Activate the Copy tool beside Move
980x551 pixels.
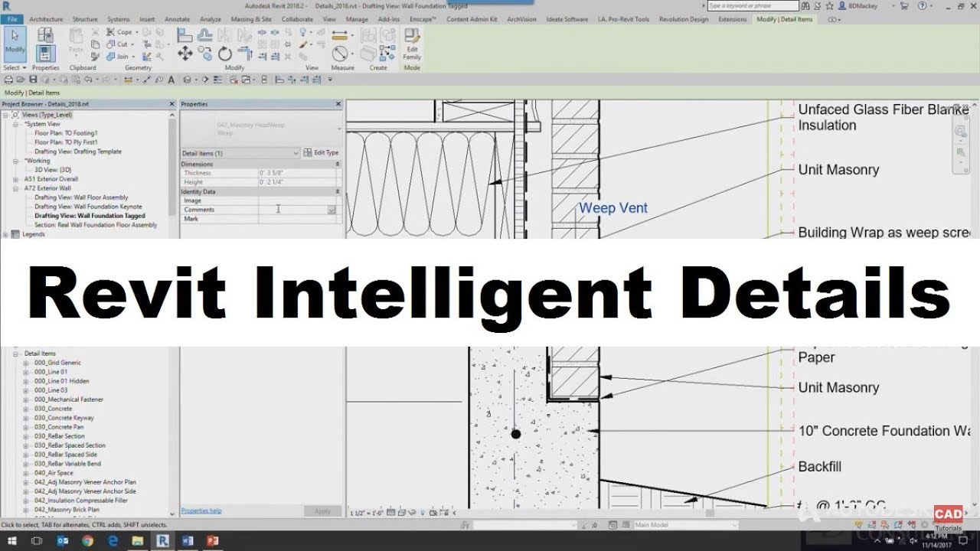(x=204, y=54)
